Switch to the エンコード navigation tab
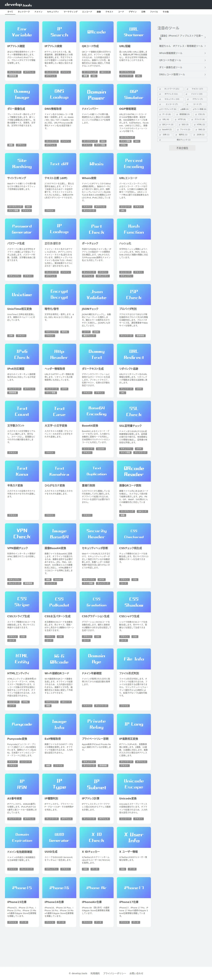 tap(87, 12)
